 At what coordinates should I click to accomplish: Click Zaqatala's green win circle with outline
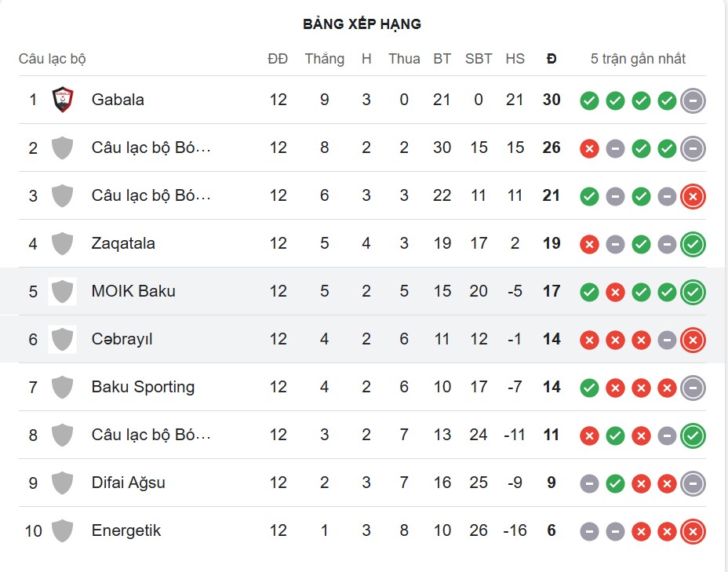(x=693, y=243)
